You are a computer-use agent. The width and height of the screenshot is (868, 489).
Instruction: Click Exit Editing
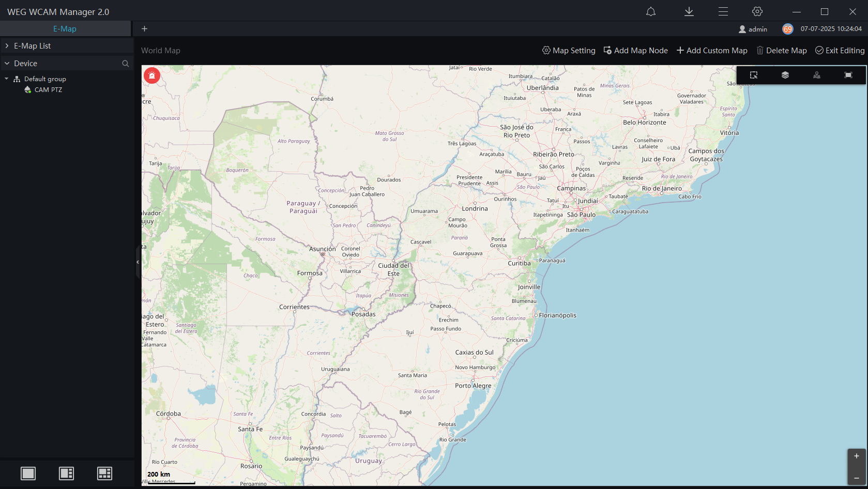[840, 51]
